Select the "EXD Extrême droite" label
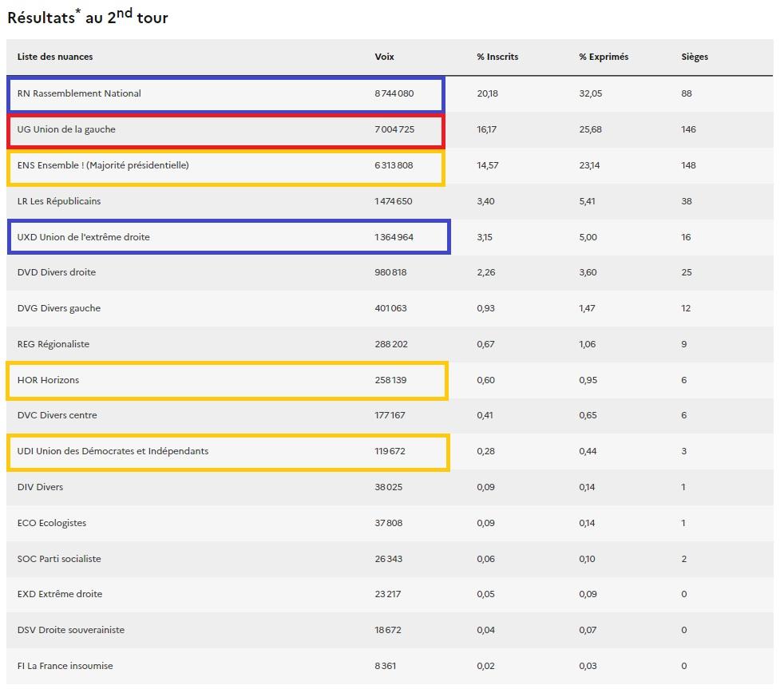 click(x=60, y=595)
